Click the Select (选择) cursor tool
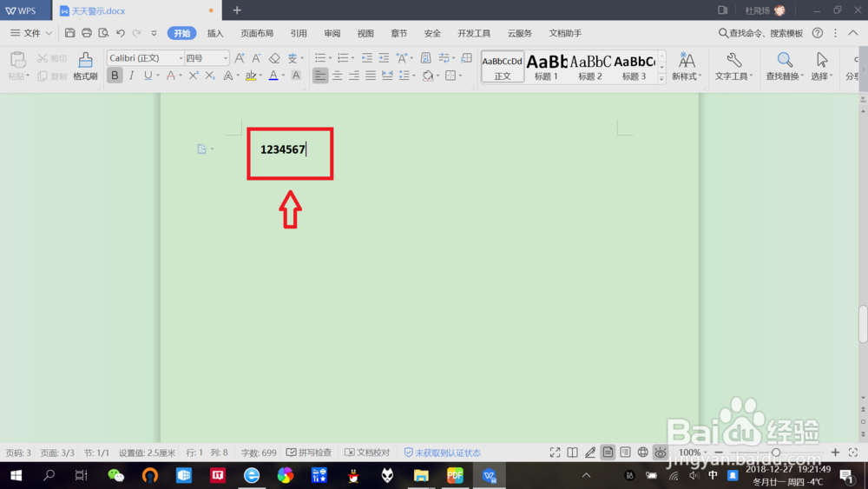Viewport: 868px width, 489px height. tap(822, 67)
